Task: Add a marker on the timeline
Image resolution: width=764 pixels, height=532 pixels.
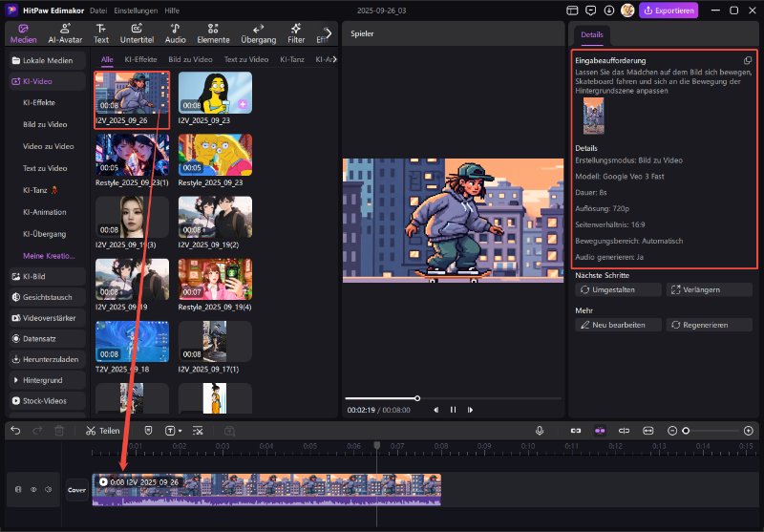Action: [149, 431]
